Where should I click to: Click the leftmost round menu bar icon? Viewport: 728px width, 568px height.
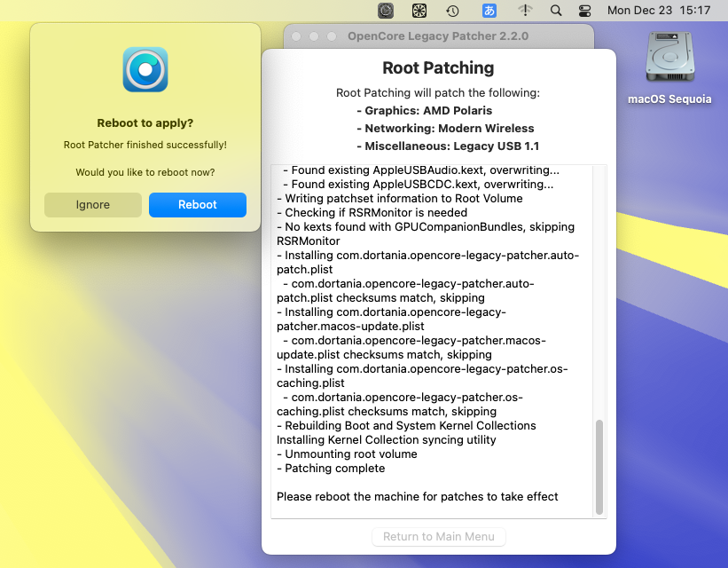click(x=386, y=11)
